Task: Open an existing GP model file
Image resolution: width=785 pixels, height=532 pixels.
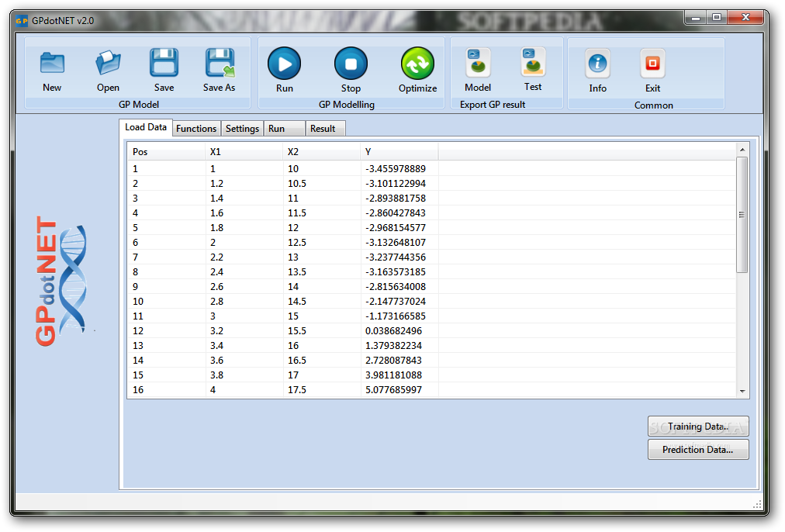Action: [x=108, y=64]
